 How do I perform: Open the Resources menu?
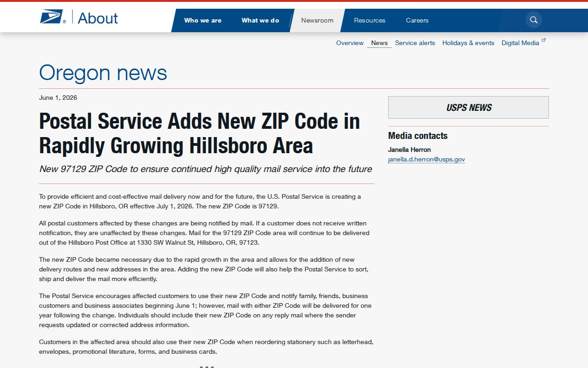tap(370, 20)
